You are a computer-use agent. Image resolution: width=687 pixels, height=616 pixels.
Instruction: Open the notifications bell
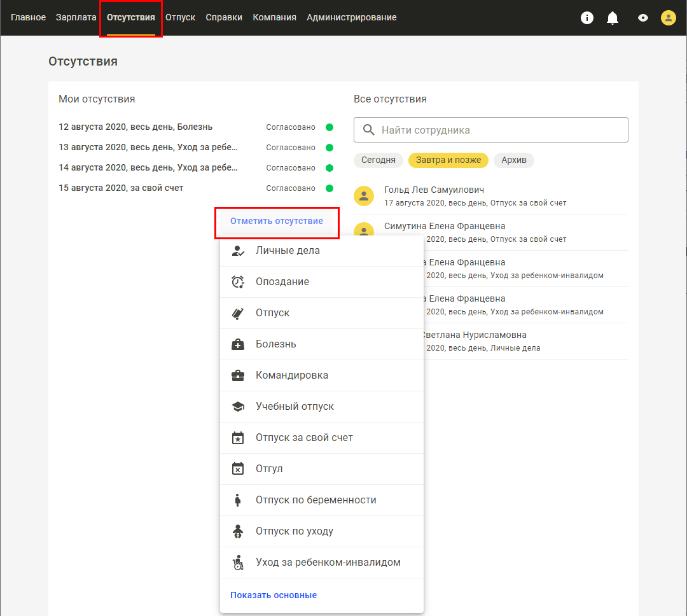point(613,18)
